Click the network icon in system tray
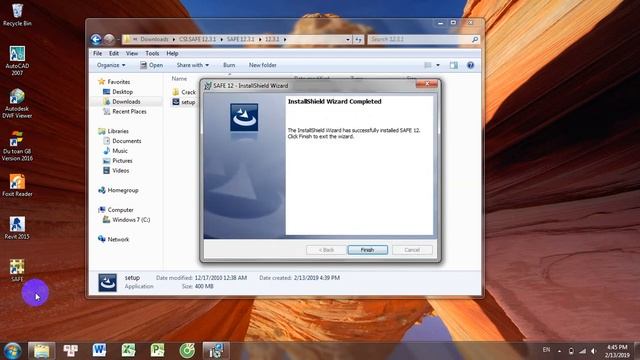The image size is (640, 360). coord(582,351)
